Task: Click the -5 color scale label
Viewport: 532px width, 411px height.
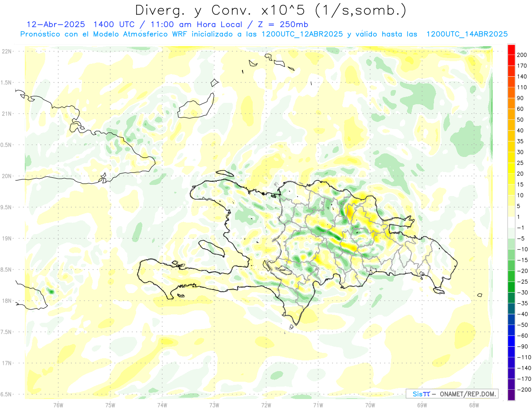Action: point(521,239)
